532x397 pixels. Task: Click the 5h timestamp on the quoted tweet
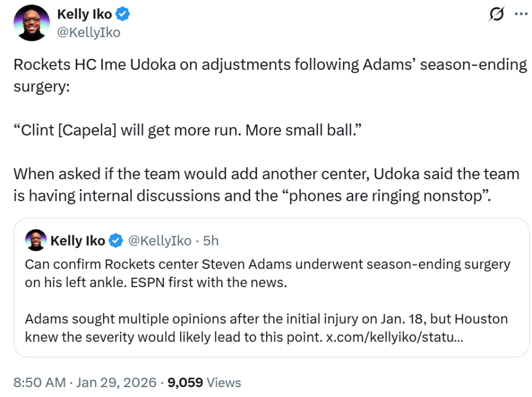pyautogui.click(x=211, y=241)
